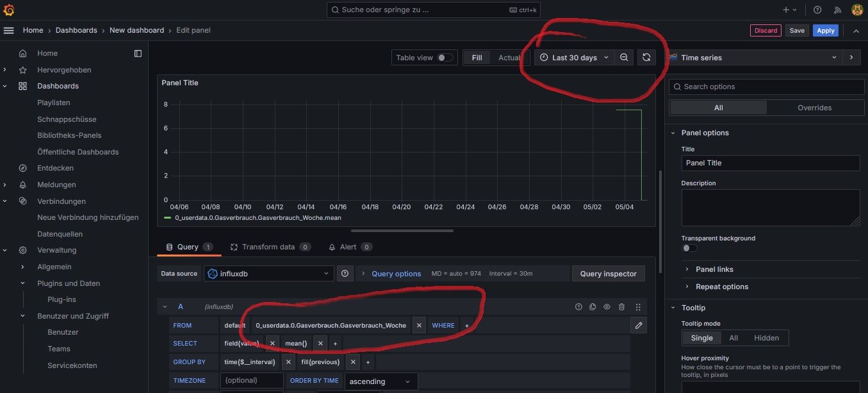Select the Fill display mode
The height and width of the screenshot is (393, 868).
[x=477, y=58]
